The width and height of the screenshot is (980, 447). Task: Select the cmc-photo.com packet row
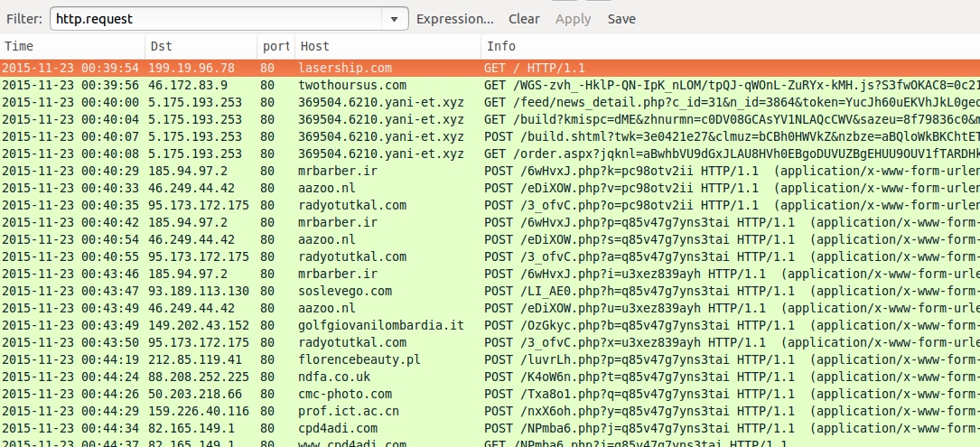pyautogui.click(x=345, y=394)
